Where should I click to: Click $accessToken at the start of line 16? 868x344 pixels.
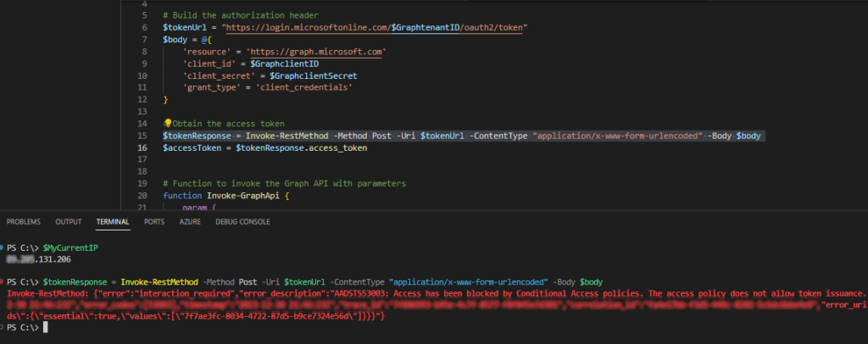coord(192,147)
